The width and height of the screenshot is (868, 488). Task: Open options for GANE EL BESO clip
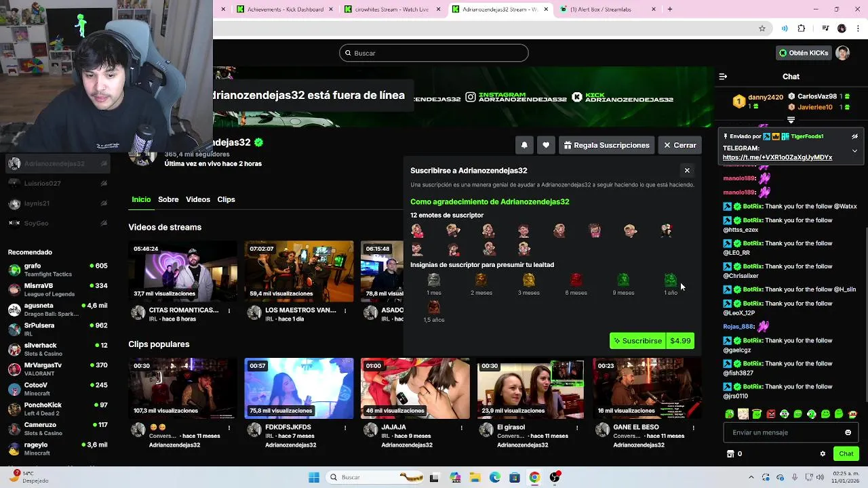(693, 428)
